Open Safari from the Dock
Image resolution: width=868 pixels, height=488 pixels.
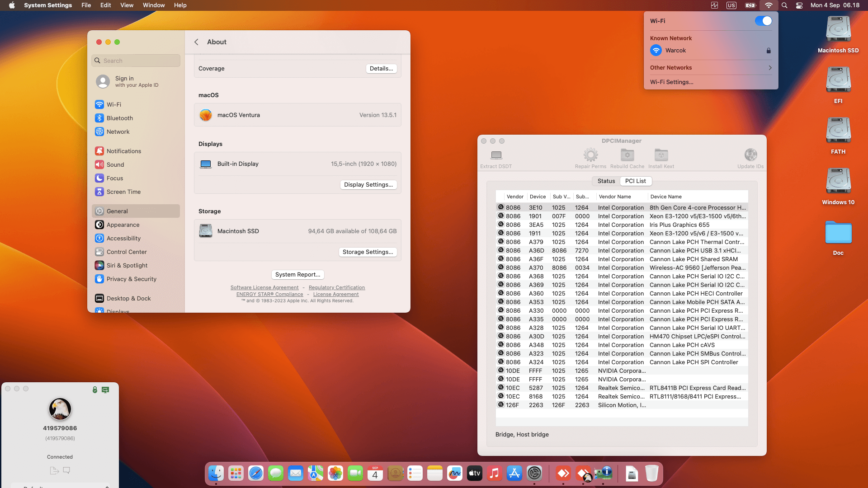coord(256,473)
